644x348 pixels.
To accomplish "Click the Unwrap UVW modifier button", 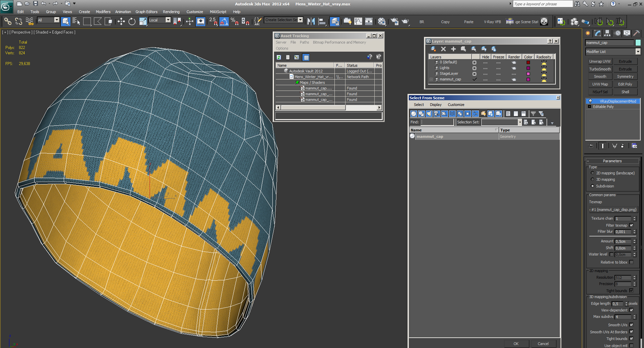I will pos(600,61).
